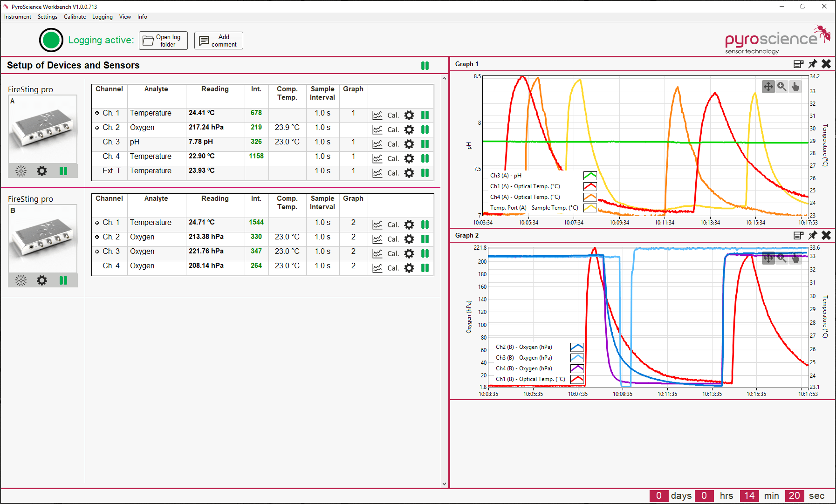Open the Calibrate menu

point(75,17)
